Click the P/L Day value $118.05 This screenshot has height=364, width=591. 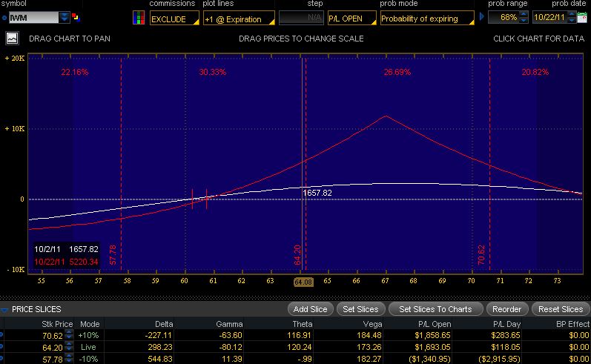(506, 347)
